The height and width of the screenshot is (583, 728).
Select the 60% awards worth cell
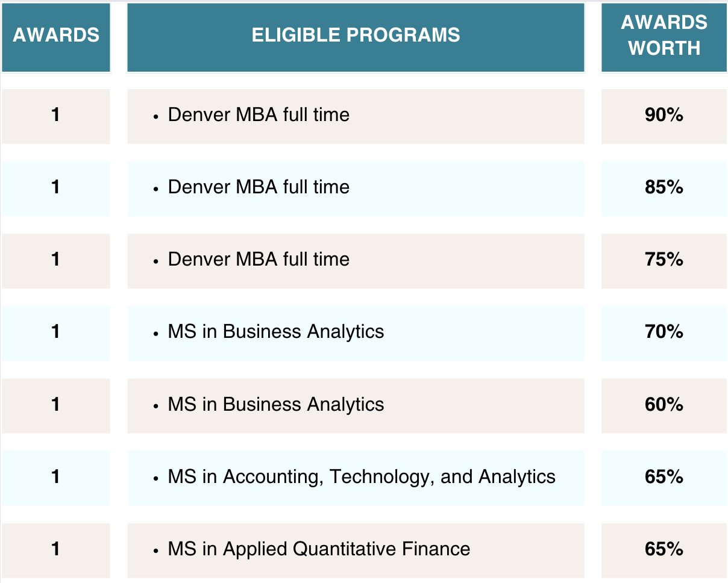(664, 404)
